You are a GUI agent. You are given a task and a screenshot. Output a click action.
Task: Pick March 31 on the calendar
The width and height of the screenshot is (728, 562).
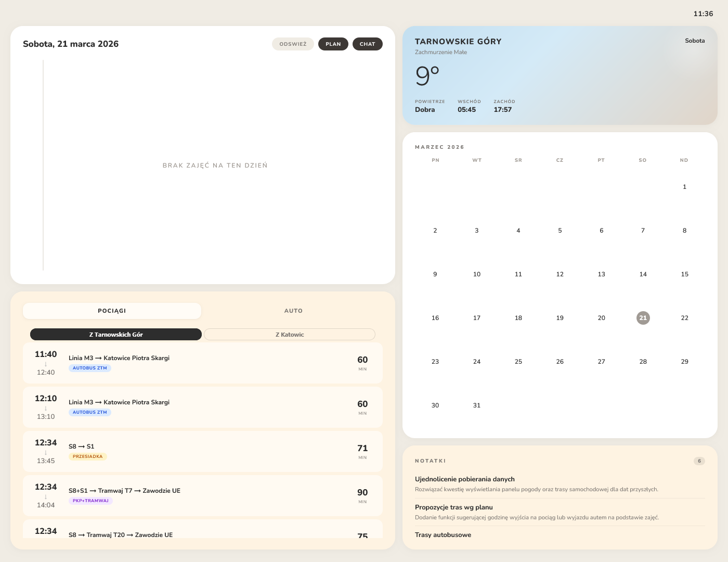476,405
